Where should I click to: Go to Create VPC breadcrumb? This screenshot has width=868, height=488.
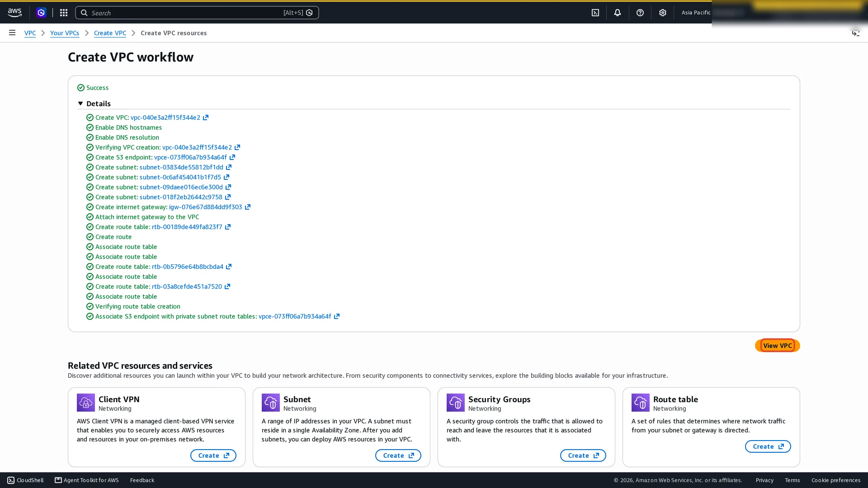coord(110,33)
